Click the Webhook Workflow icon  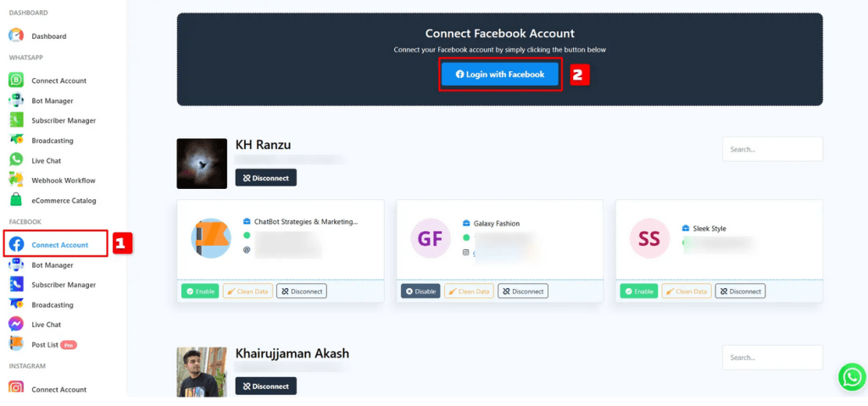(x=16, y=180)
